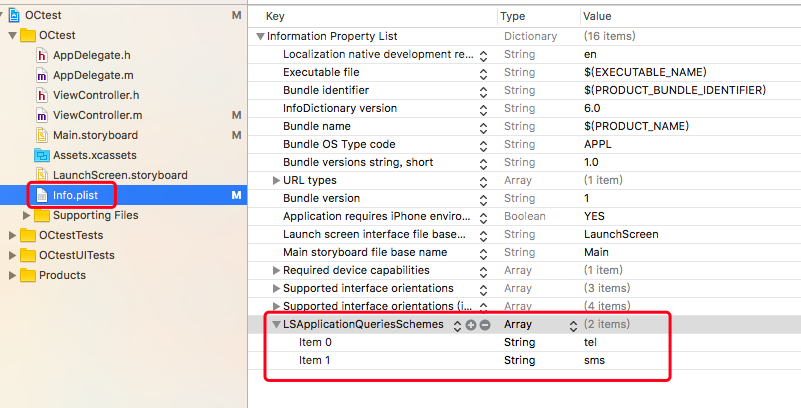The image size is (801, 408).
Task: Click the OCtest project icon at top
Action: coord(14,15)
